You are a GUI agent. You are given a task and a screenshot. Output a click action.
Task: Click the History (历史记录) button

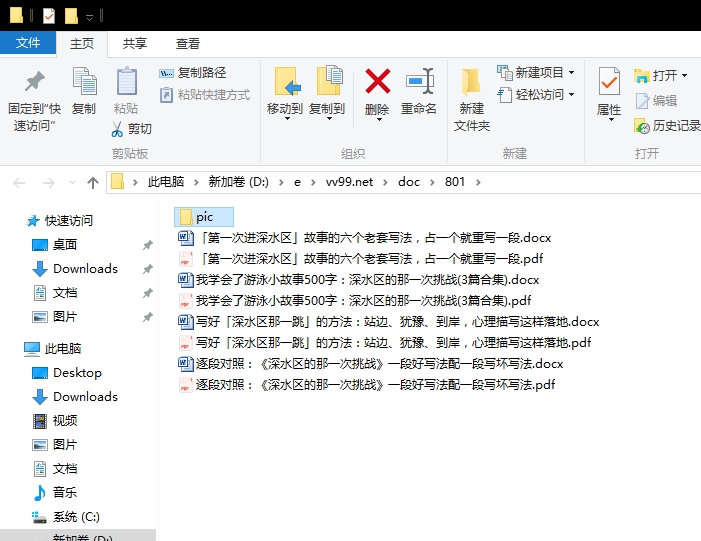point(667,126)
